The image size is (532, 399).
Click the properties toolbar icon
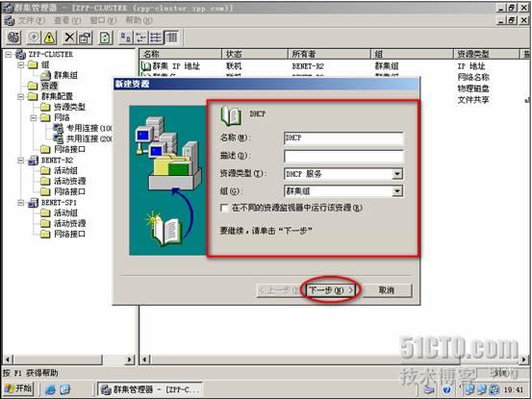(x=85, y=37)
